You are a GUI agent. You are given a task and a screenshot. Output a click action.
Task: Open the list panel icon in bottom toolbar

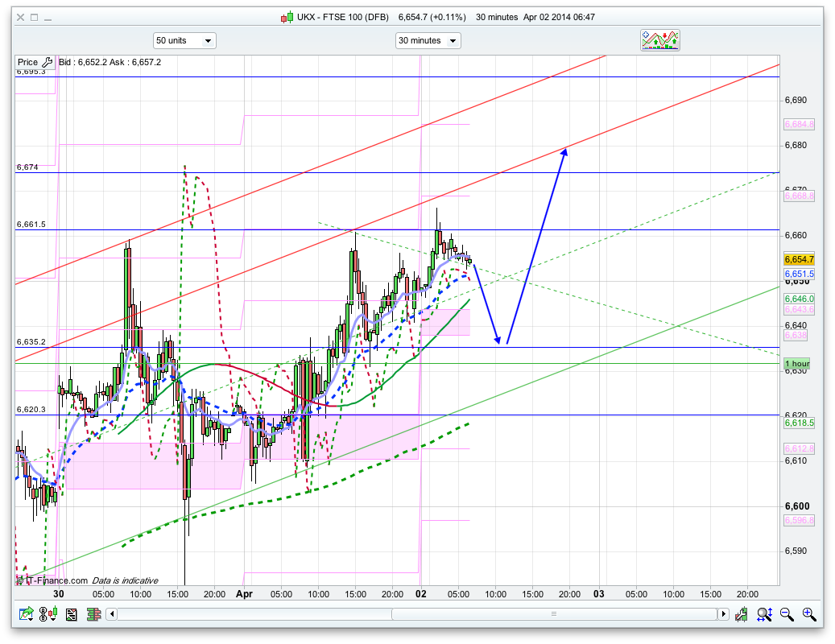pyautogui.click(x=72, y=614)
